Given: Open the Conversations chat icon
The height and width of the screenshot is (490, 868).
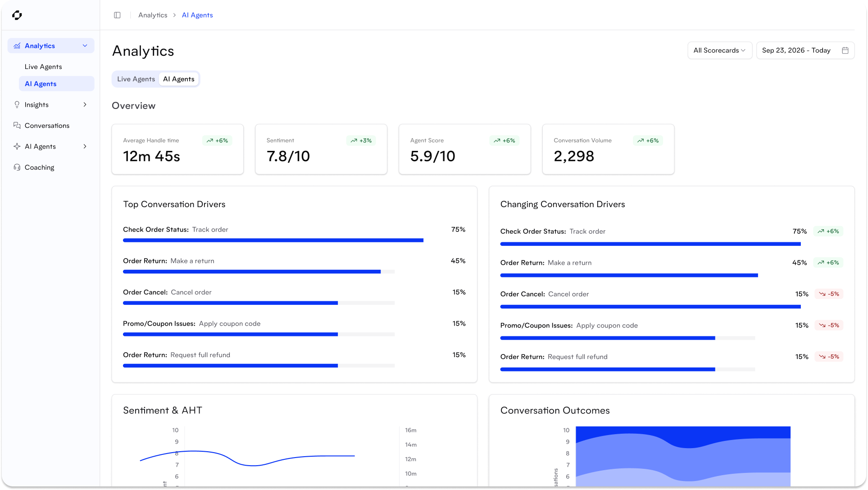Looking at the screenshot, I should click(17, 125).
